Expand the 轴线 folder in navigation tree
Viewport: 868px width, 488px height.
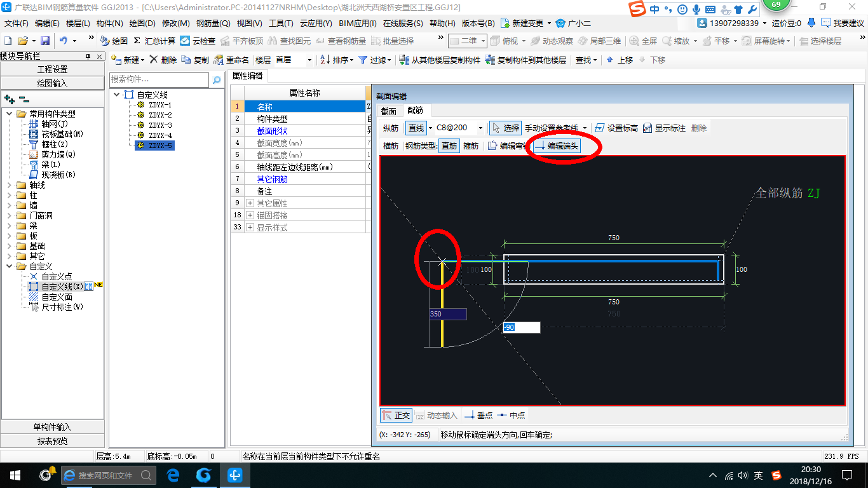(x=10, y=185)
